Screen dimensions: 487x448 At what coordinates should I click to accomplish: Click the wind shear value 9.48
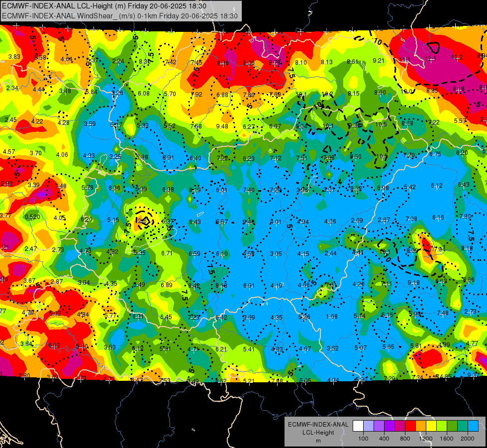(x=222, y=126)
